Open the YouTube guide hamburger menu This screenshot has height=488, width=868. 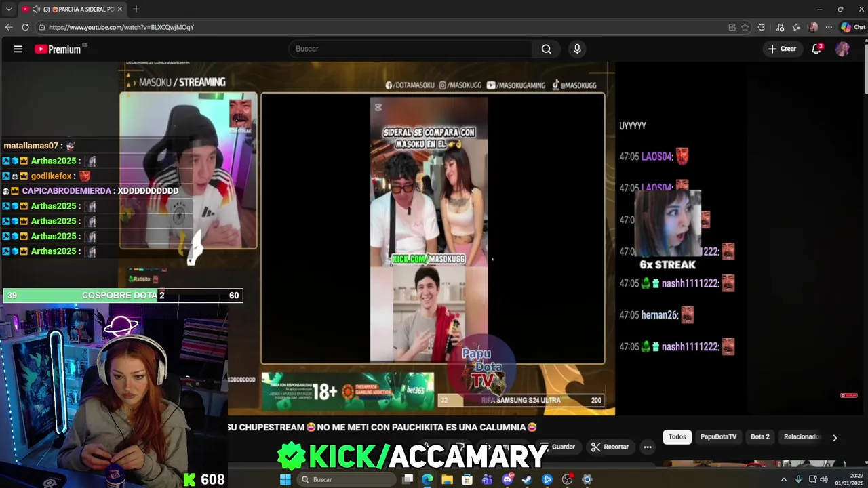pyautogui.click(x=18, y=49)
